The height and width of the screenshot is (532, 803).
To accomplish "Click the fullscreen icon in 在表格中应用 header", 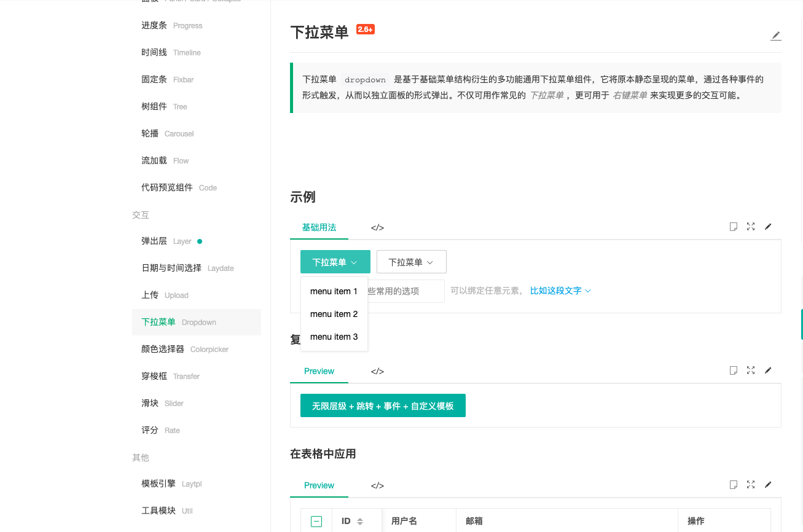I will (751, 485).
